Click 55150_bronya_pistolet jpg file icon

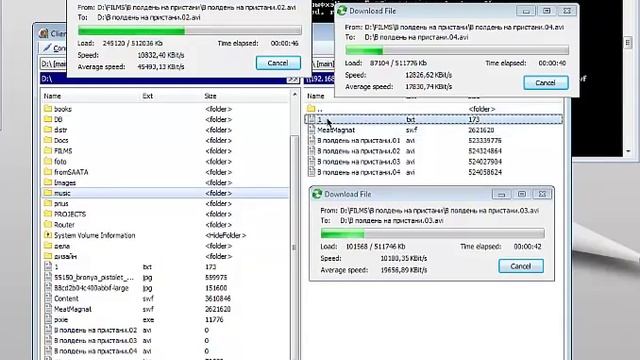click(x=48, y=277)
